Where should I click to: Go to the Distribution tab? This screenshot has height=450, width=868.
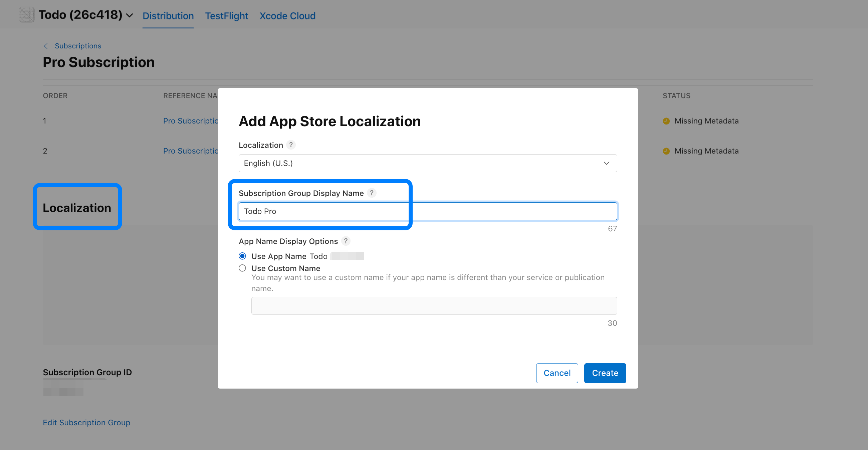coord(168,16)
